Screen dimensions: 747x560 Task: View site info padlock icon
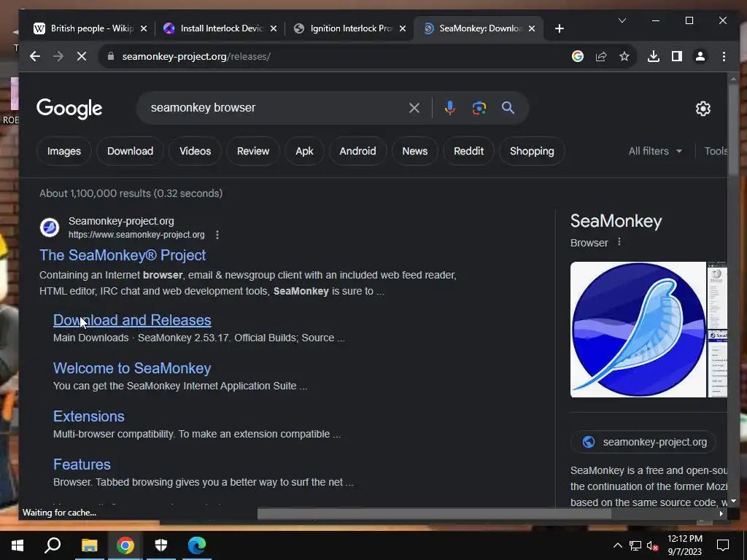111,56
